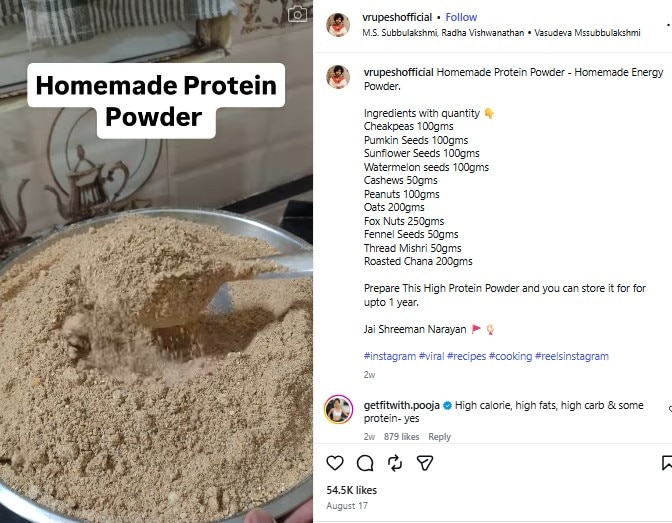Share post with paper plane icon

point(425,463)
